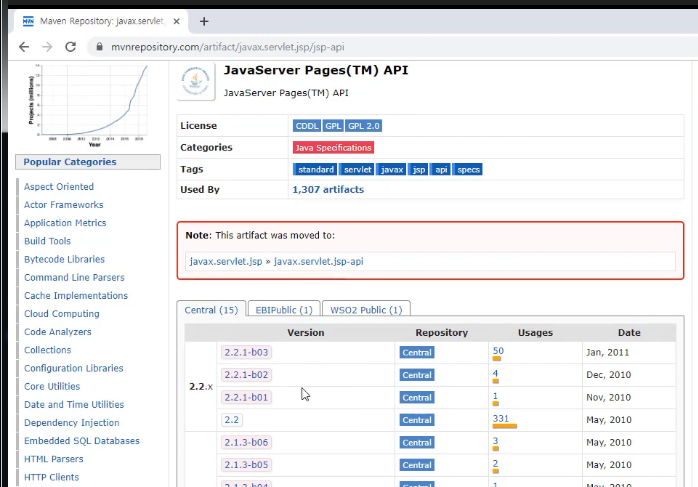Open the Actor Frameworks category

pos(64,205)
